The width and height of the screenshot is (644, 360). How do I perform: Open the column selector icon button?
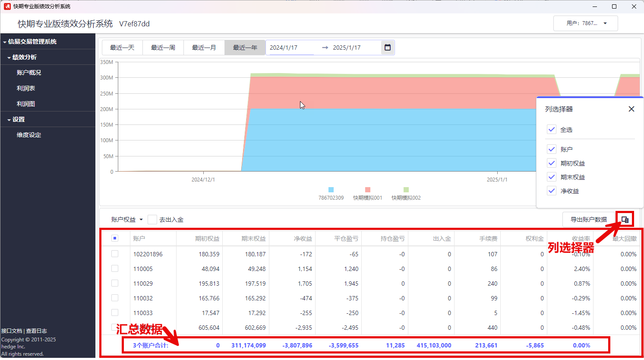point(625,220)
